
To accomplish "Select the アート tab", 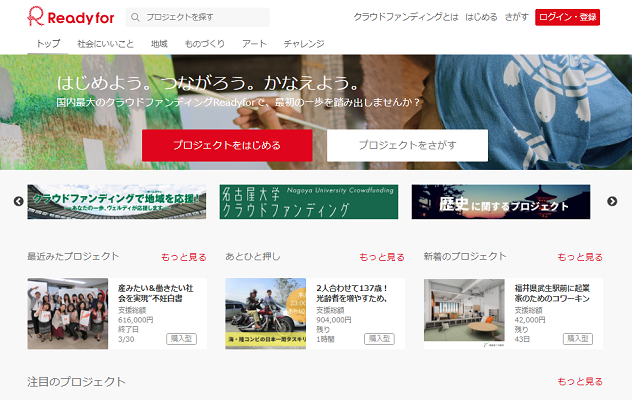I will click(x=254, y=44).
